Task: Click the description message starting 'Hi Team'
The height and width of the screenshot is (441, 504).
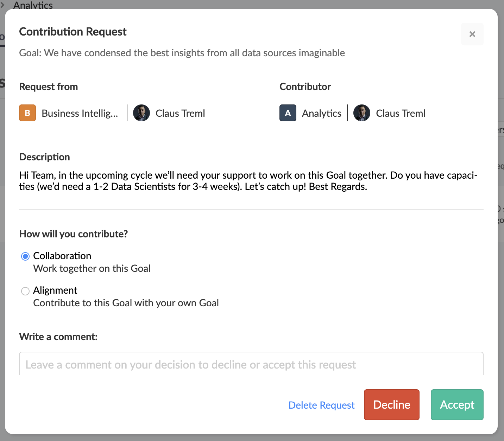Action: pyautogui.click(x=248, y=181)
